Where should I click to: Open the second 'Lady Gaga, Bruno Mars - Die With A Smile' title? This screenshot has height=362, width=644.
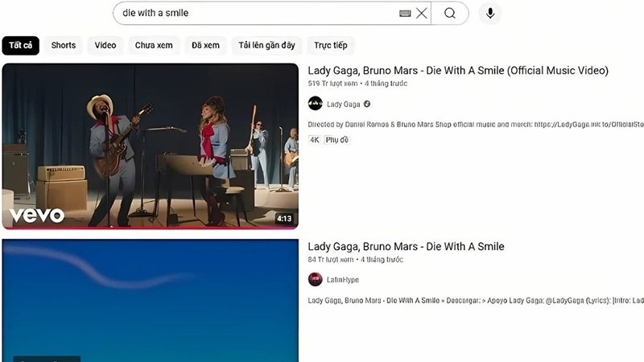pos(406,246)
